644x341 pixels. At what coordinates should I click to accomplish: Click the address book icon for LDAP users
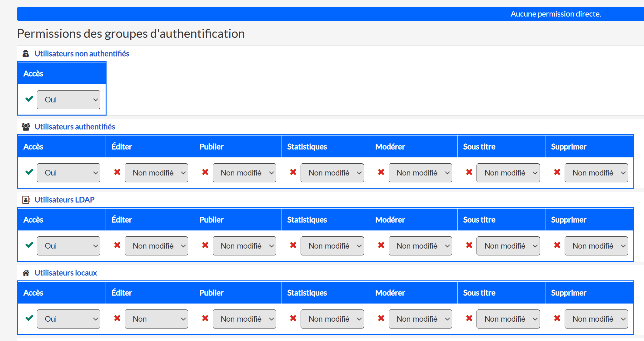26,200
